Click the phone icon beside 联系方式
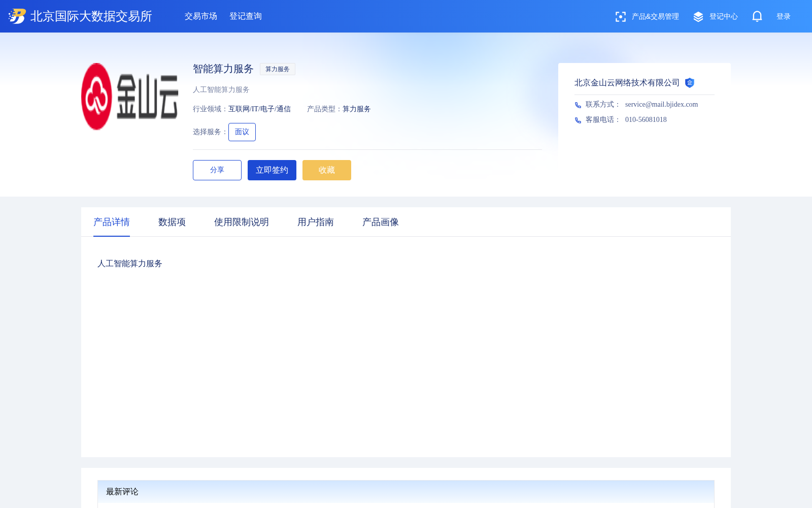Image resolution: width=812 pixels, height=508 pixels. (578, 105)
